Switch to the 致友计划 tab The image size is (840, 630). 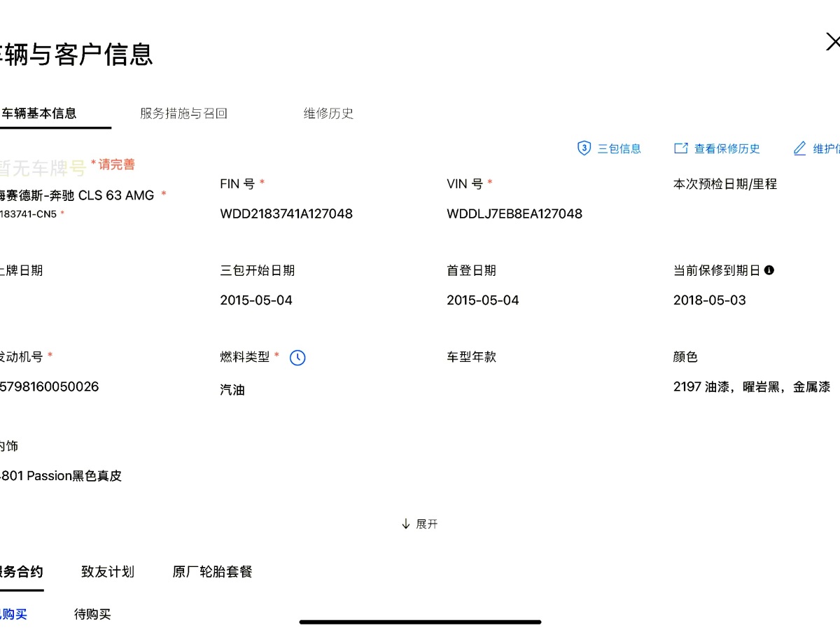pyautogui.click(x=108, y=572)
